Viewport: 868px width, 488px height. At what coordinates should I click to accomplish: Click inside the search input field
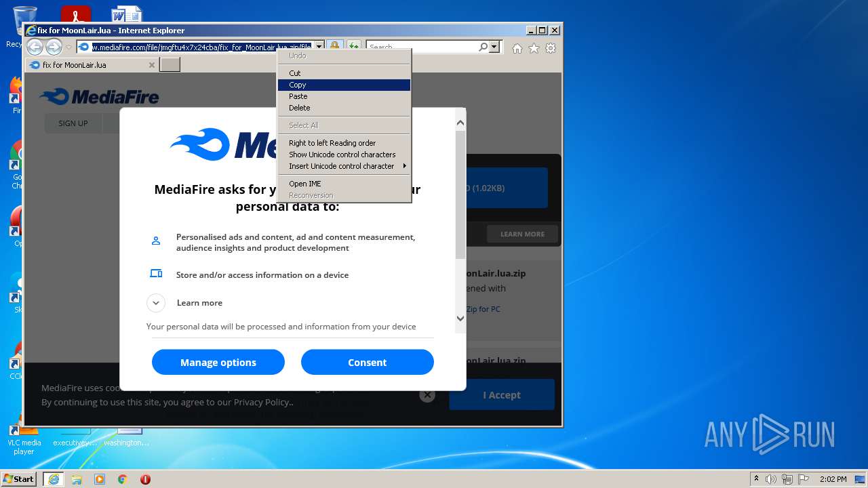click(422, 47)
